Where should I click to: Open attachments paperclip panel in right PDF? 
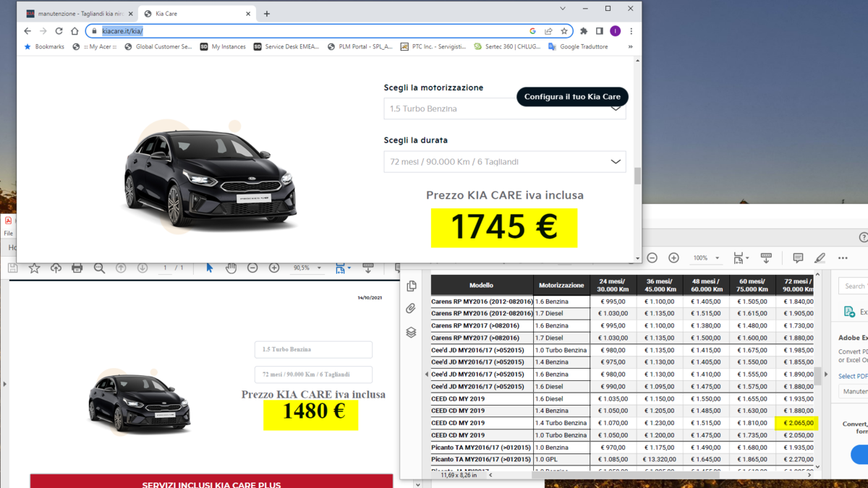[x=412, y=309]
